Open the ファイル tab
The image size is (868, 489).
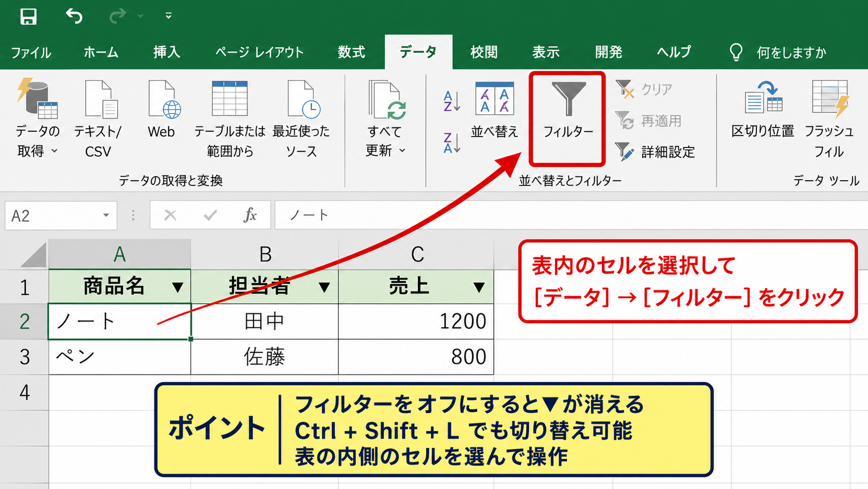coord(31,52)
